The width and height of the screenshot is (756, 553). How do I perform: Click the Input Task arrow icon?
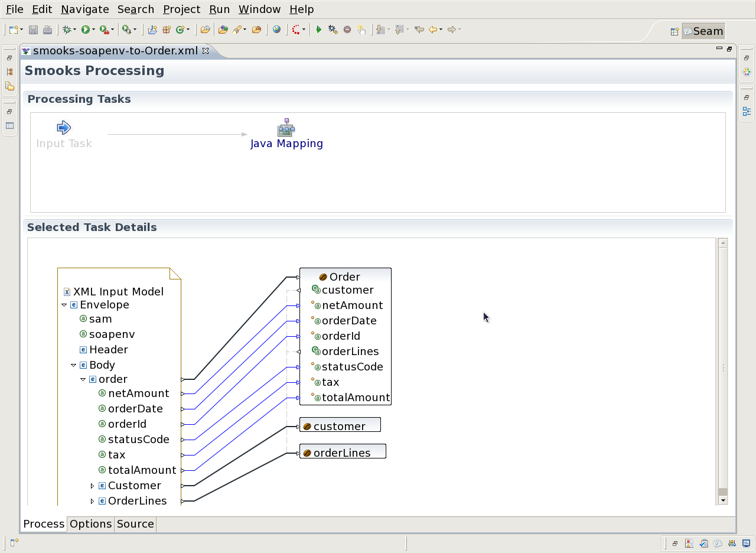[64, 128]
